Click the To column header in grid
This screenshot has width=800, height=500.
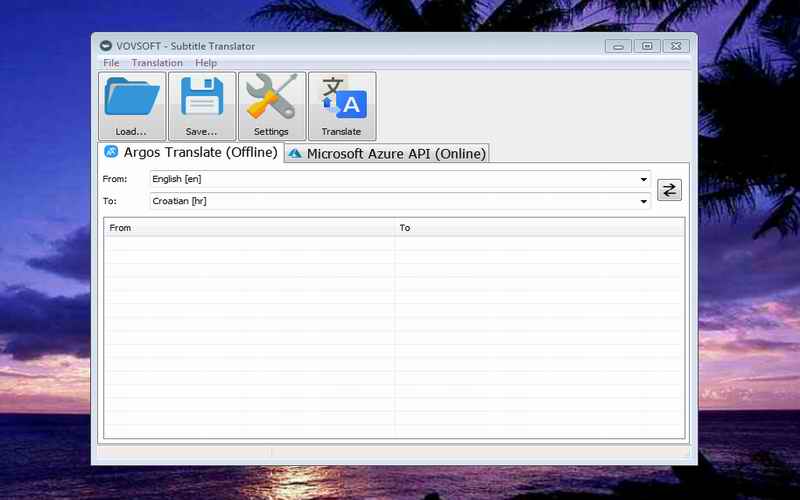pos(540,228)
